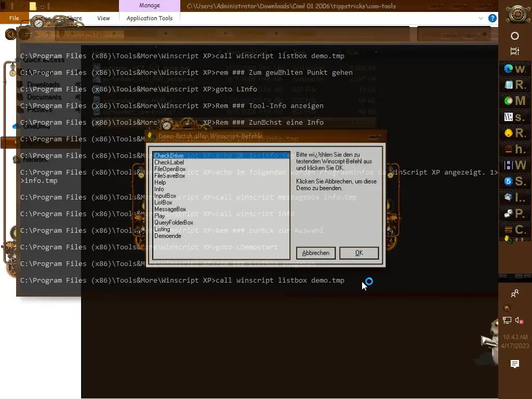Open Cortana search circle on taskbar
The height and width of the screenshot is (399, 532).
click(515, 36)
